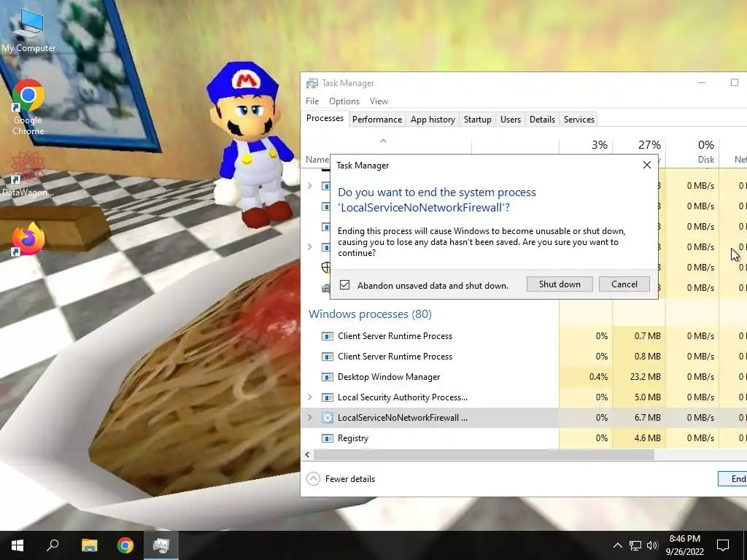747x560 pixels.
Task: Click the 6.7 MB memory value
Action: (x=648, y=418)
